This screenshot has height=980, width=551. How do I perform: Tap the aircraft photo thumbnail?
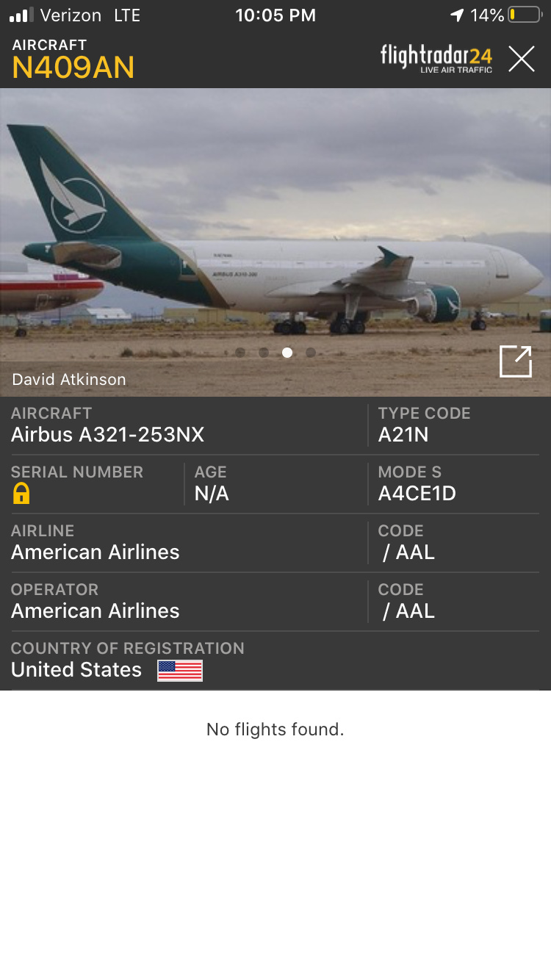(x=275, y=242)
